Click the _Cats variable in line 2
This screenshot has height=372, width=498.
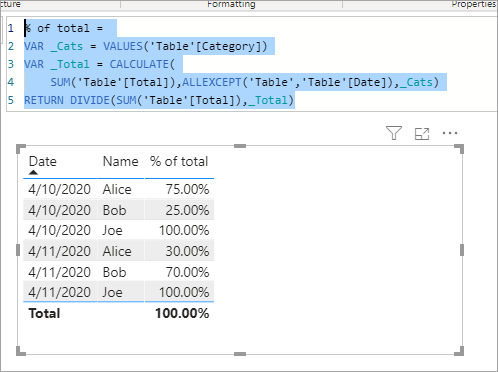67,46
